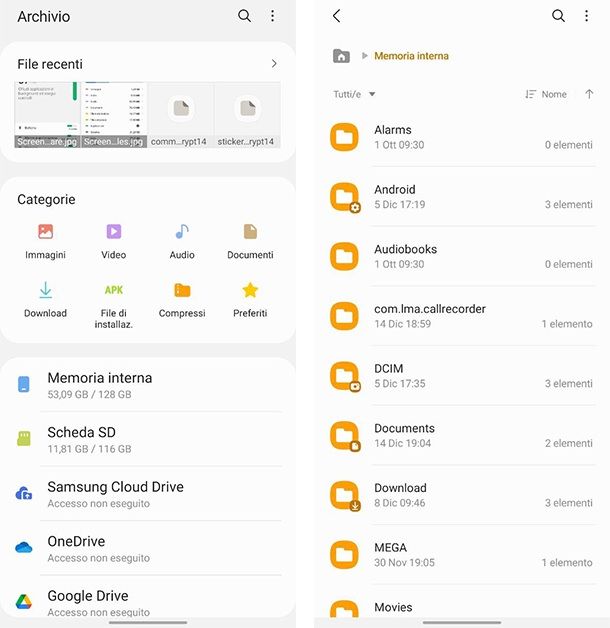Open Scheda SD 11,81 GB storage entry
The image size is (610, 628).
click(148, 439)
